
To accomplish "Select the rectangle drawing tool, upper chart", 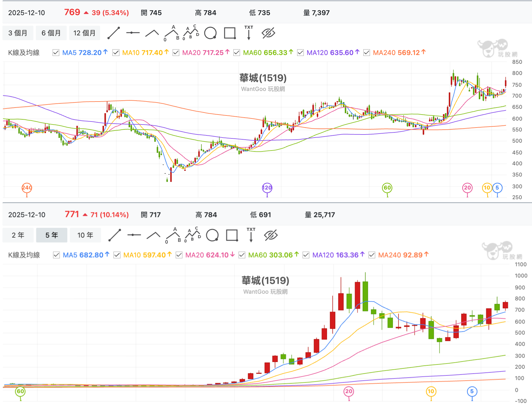I will (x=230, y=33).
